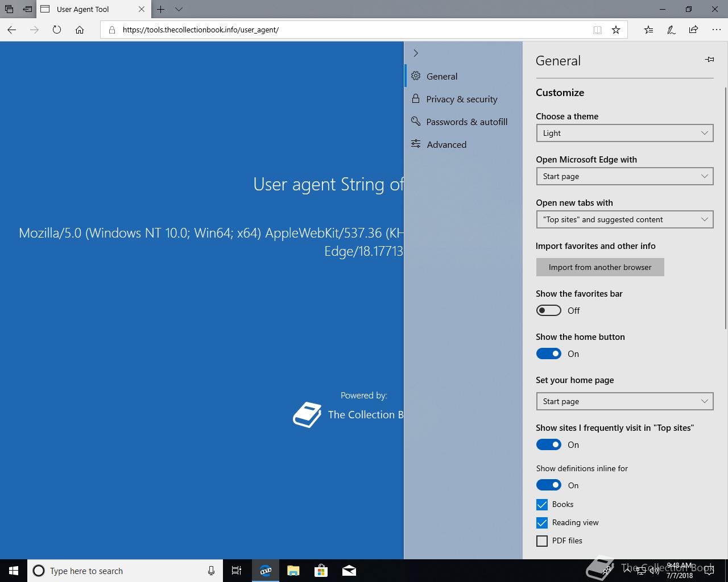Click the settings pane scrollbar
Image resolution: width=728 pixels, height=582 pixels.
click(x=726, y=207)
